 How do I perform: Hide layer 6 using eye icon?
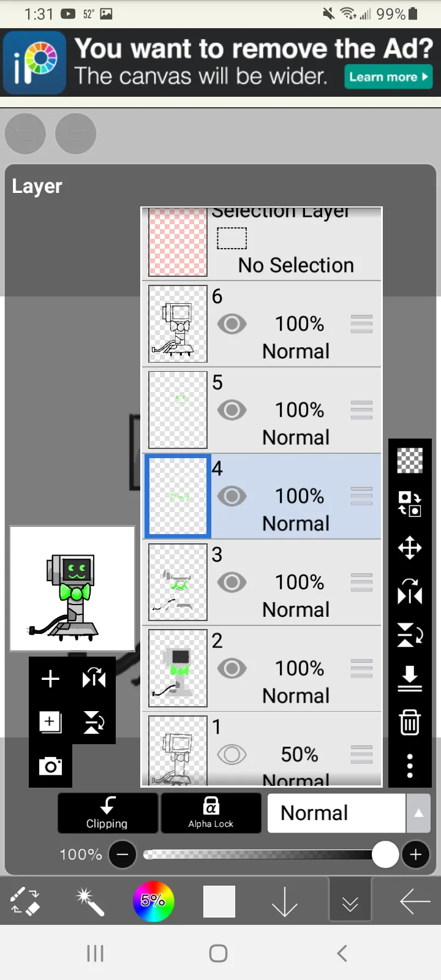(x=232, y=323)
